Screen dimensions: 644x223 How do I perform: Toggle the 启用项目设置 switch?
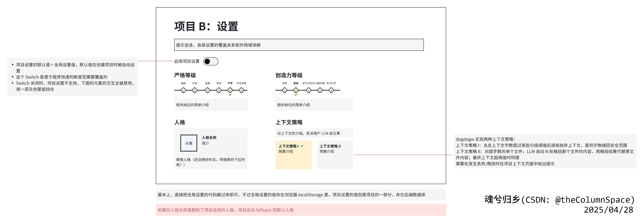[211, 61]
